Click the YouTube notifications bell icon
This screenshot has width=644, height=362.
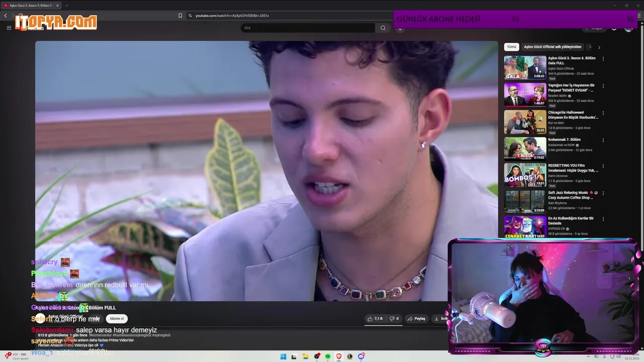pos(614,28)
